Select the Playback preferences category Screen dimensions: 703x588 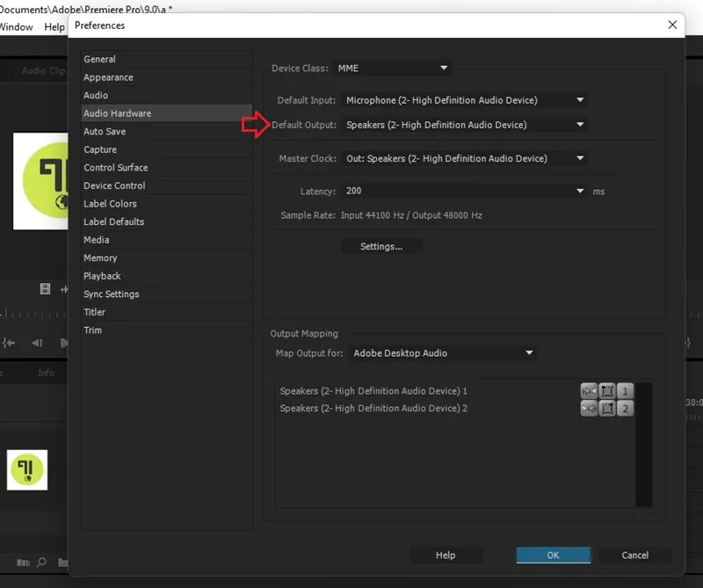point(102,276)
